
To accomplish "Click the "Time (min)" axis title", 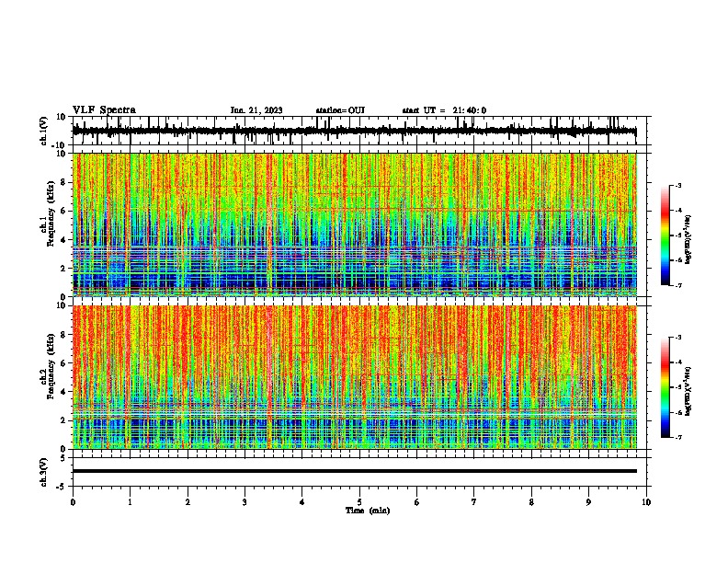I will point(368,511).
